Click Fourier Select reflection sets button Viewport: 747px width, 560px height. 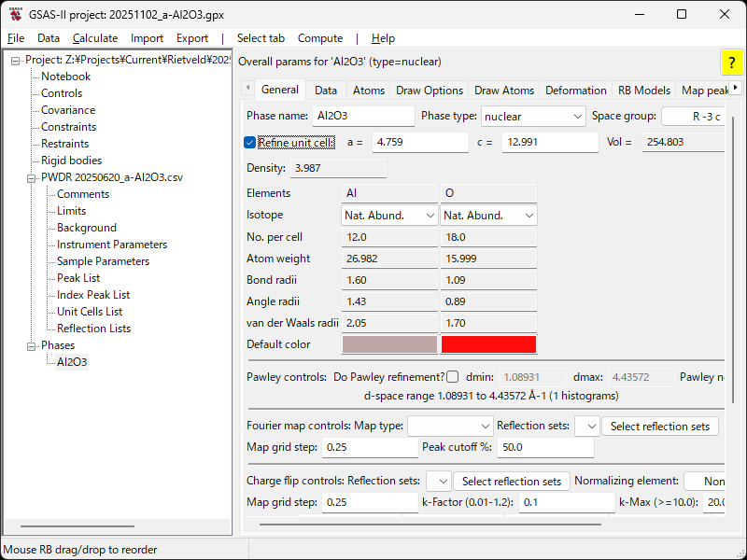[660, 427]
